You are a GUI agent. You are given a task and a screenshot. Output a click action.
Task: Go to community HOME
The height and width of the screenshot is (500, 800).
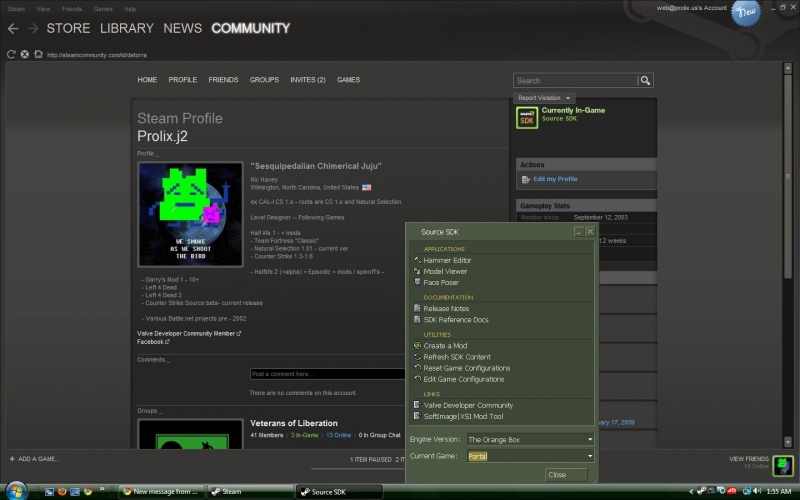(147, 80)
